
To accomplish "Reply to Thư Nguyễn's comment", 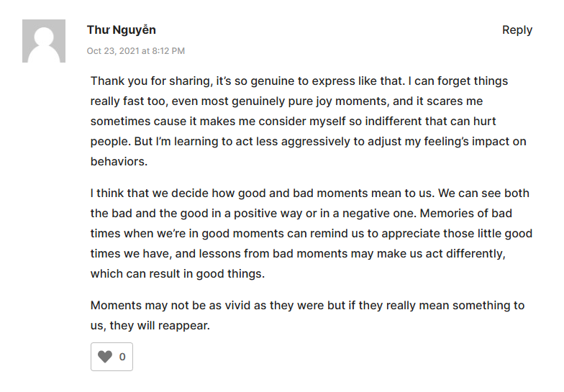I will (517, 29).
